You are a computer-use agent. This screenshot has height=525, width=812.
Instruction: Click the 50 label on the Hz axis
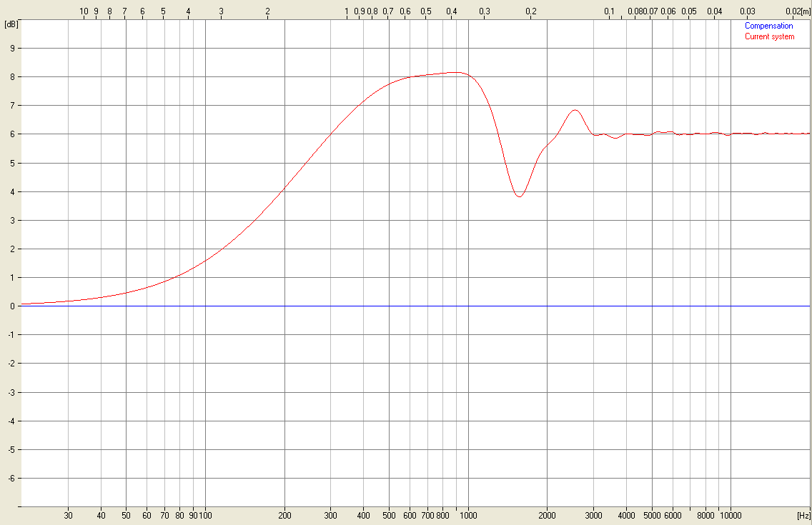[x=126, y=516]
